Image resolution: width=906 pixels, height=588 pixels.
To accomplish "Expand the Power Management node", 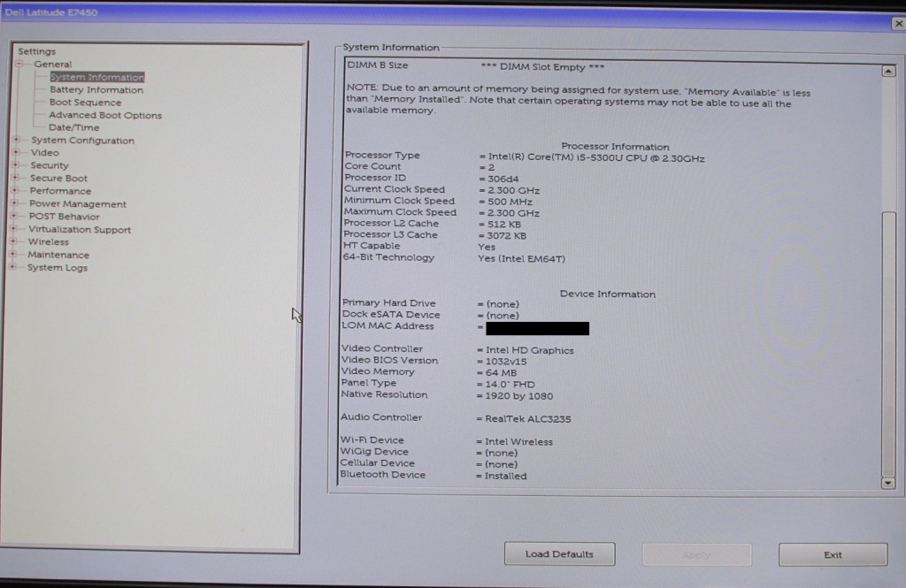I will click(15, 203).
